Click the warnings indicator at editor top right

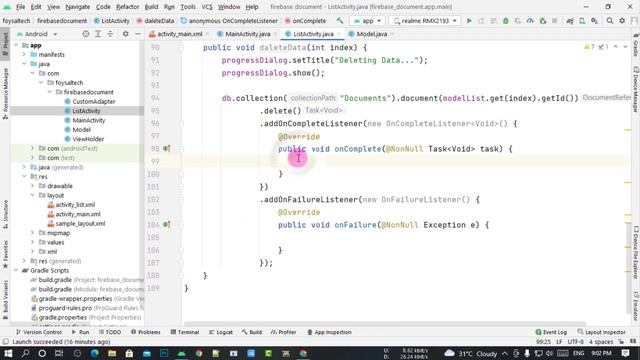590,47
